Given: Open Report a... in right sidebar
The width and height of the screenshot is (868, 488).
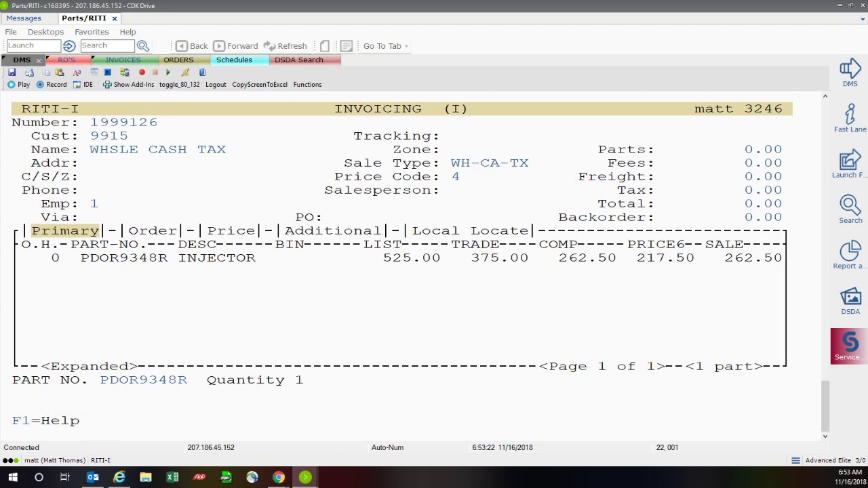Looking at the screenshot, I should click(850, 256).
